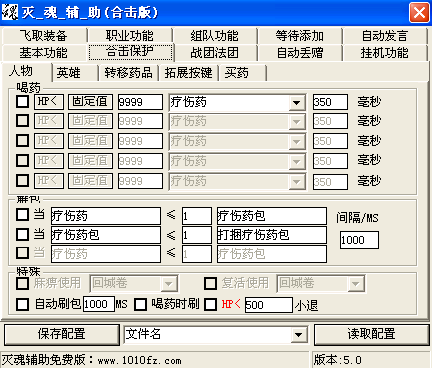Image resolution: width=432 pixels, height=368 pixels.
Task: Check the third disabled 当 checkbox
Action: [22, 253]
